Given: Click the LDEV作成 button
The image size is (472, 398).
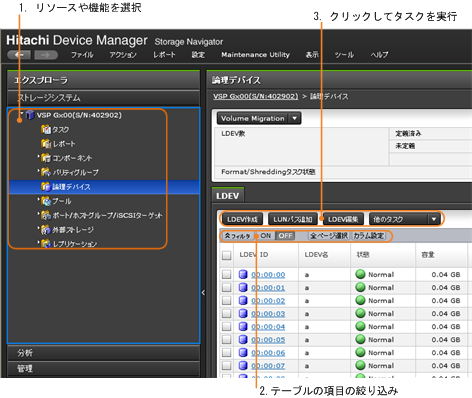Looking at the screenshot, I should pos(242,219).
